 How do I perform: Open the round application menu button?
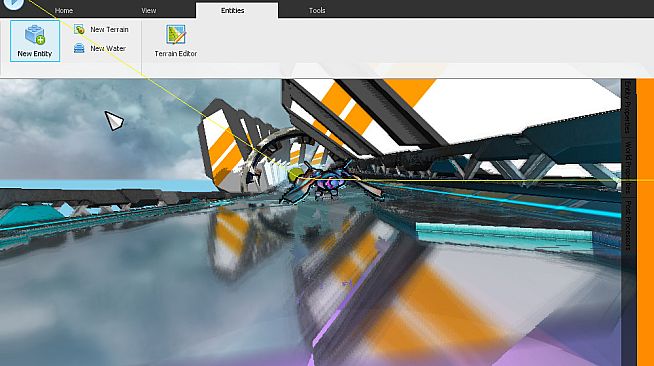[x=13, y=3]
